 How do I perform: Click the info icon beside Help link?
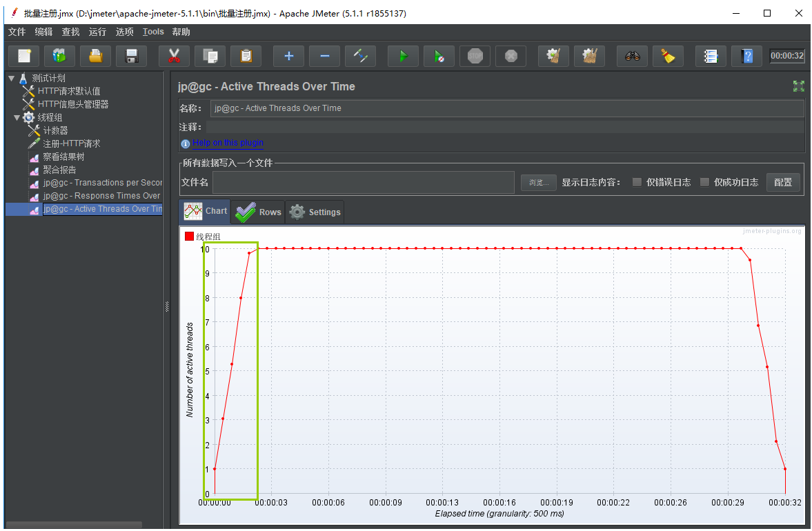[185, 143]
